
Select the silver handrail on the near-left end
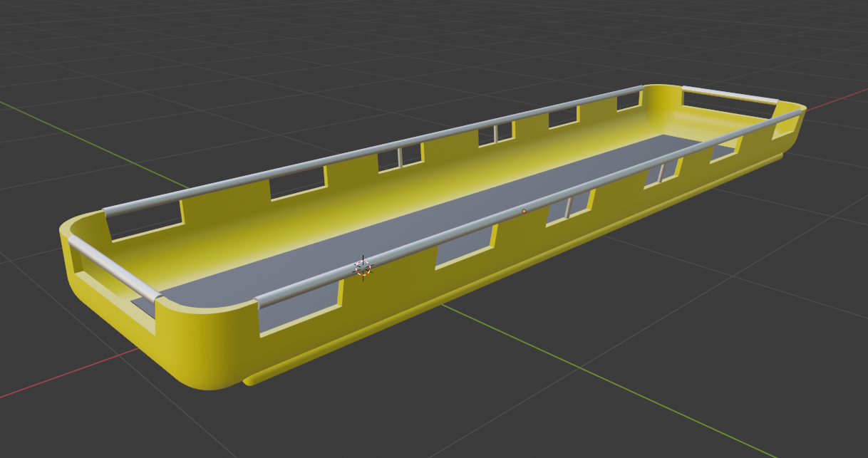tap(114, 269)
